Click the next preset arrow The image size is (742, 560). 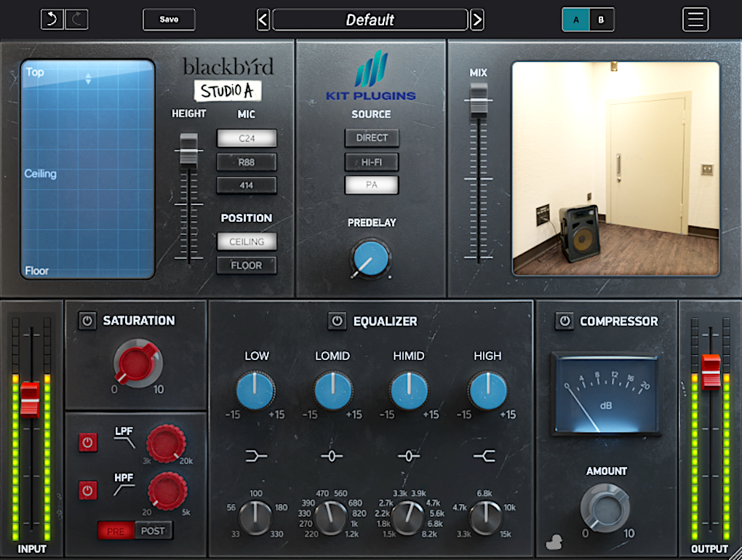[x=477, y=20]
